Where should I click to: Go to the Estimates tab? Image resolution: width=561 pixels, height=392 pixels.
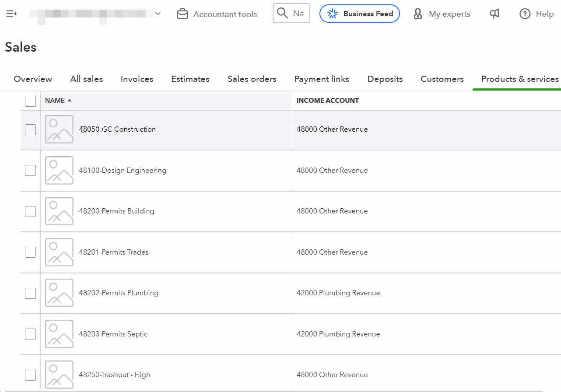[x=190, y=79]
